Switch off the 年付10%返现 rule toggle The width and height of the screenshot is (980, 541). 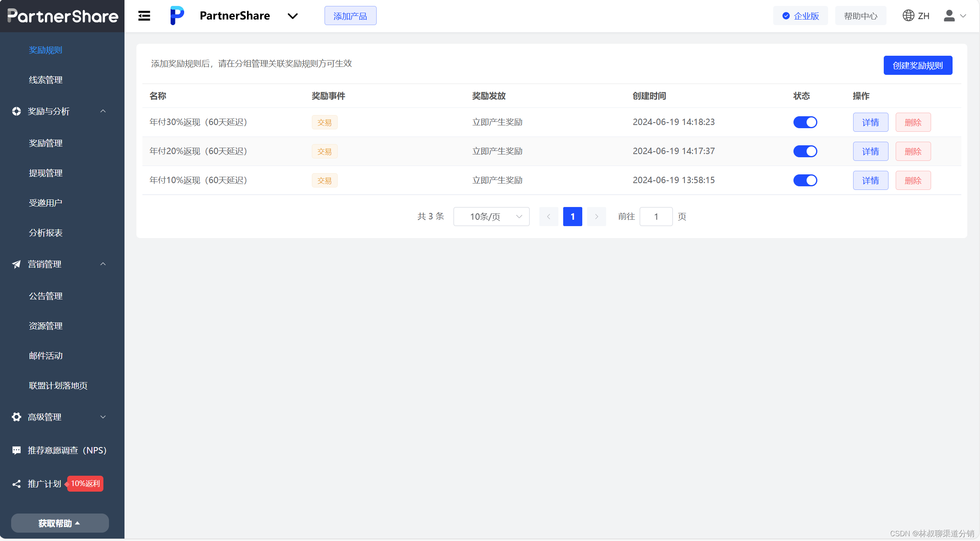pos(805,180)
